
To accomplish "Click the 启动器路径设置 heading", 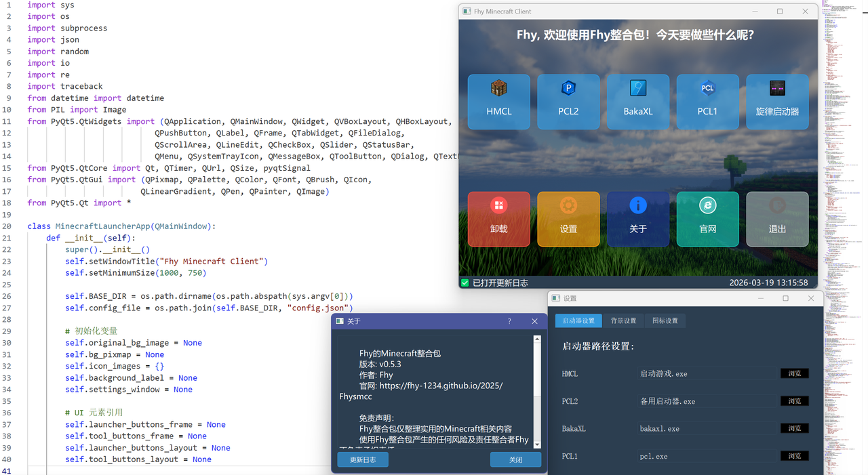I will tap(598, 346).
